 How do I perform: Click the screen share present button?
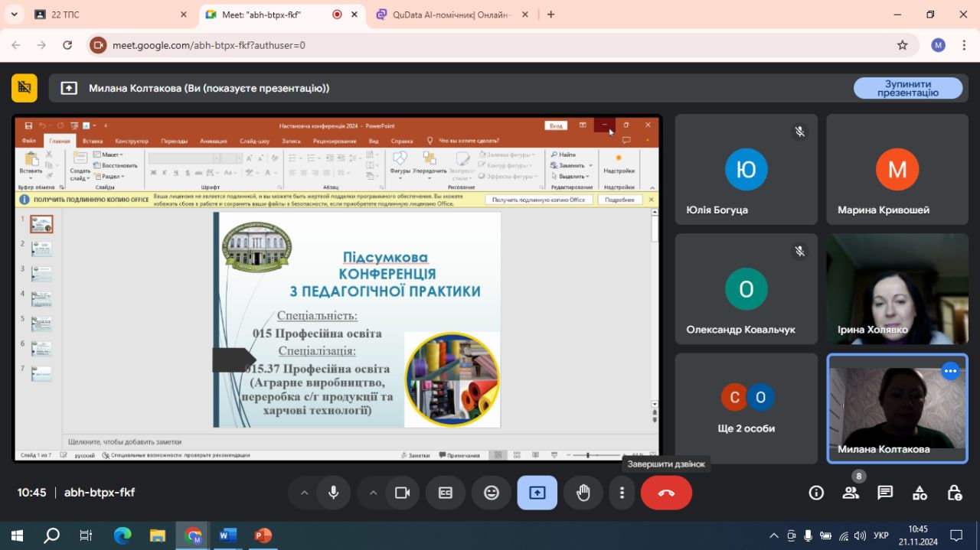click(x=537, y=493)
